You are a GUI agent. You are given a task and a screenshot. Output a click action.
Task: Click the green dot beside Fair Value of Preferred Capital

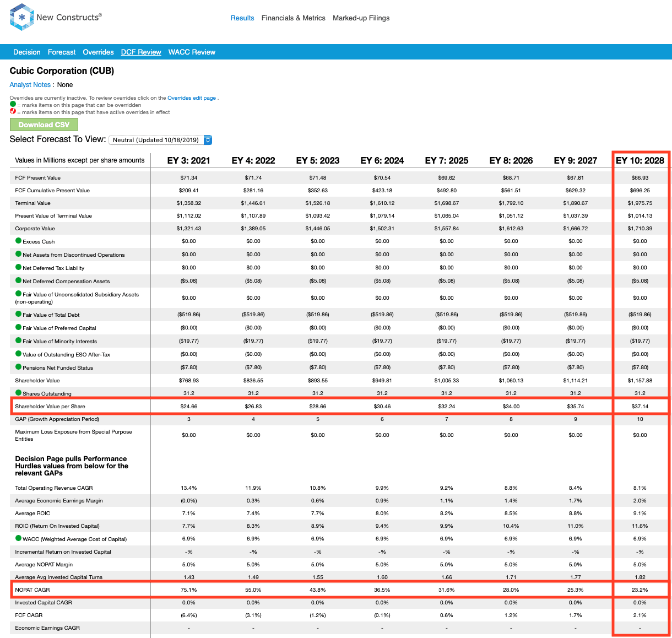coord(19,327)
